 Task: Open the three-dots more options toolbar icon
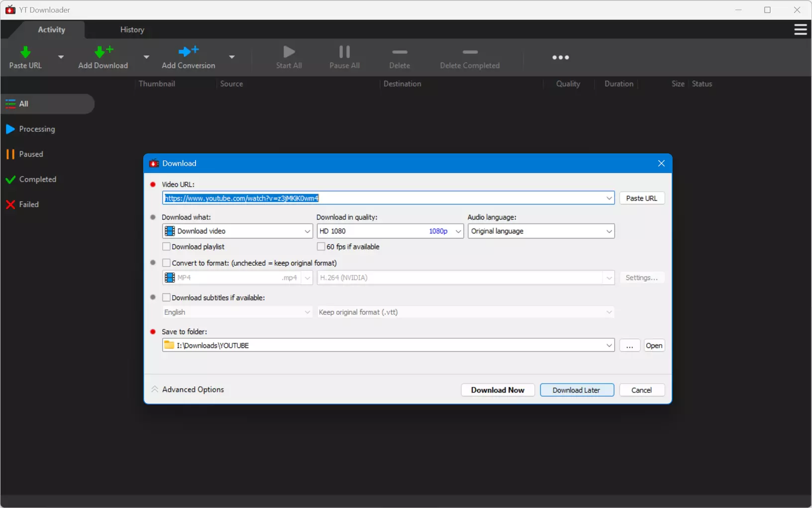560,57
